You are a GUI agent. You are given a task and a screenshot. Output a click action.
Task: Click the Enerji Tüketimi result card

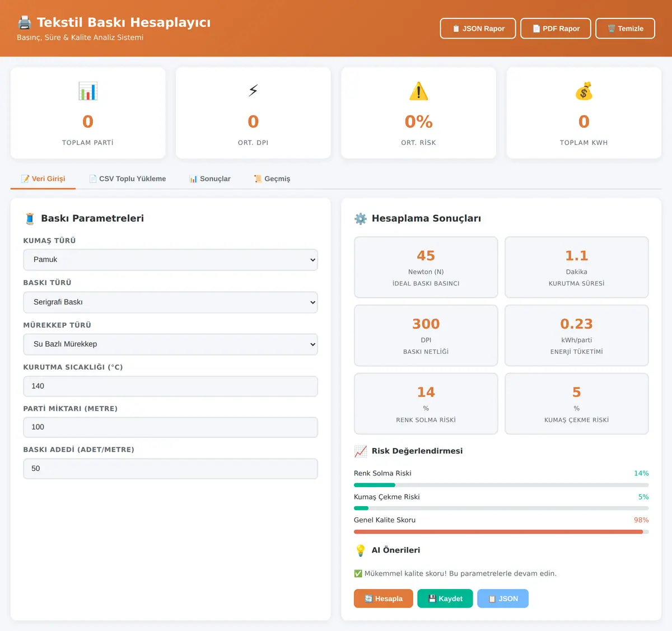click(x=577, y=335)
